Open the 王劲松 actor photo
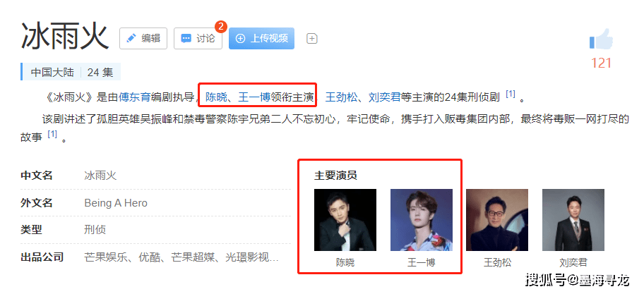This screenshot has height=294, width=644. click(497, 220)
